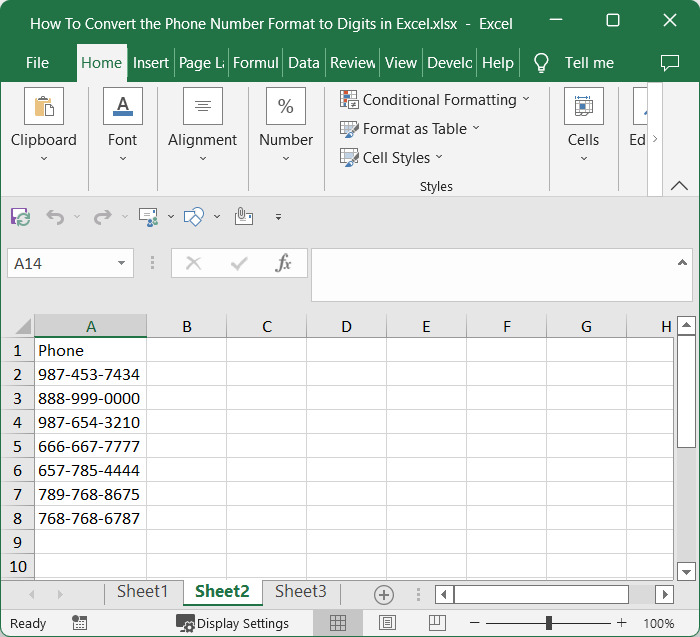The image size is (700, 637).
Task: Open Tell me lightbulb search
Action: click(541, 63)
